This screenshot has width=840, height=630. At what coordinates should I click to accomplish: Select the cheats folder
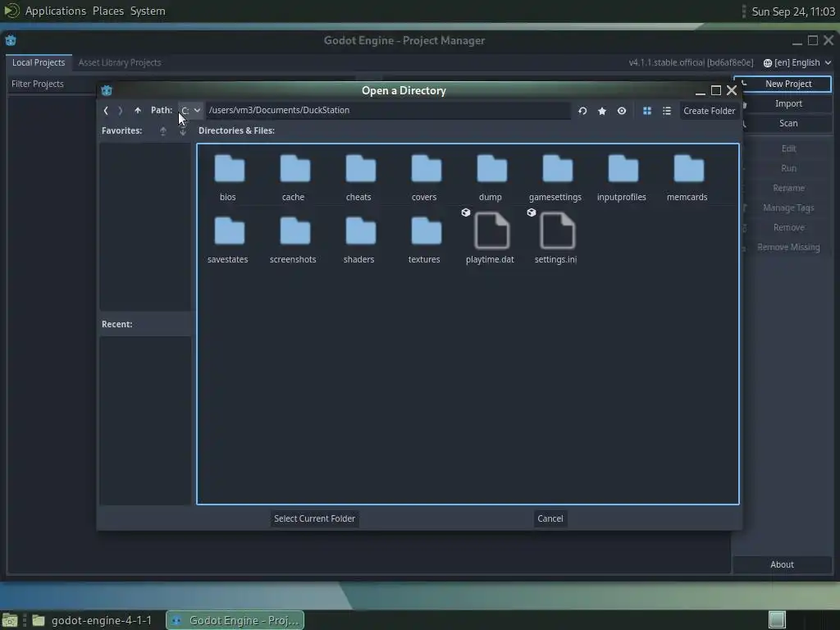(359, 178)
